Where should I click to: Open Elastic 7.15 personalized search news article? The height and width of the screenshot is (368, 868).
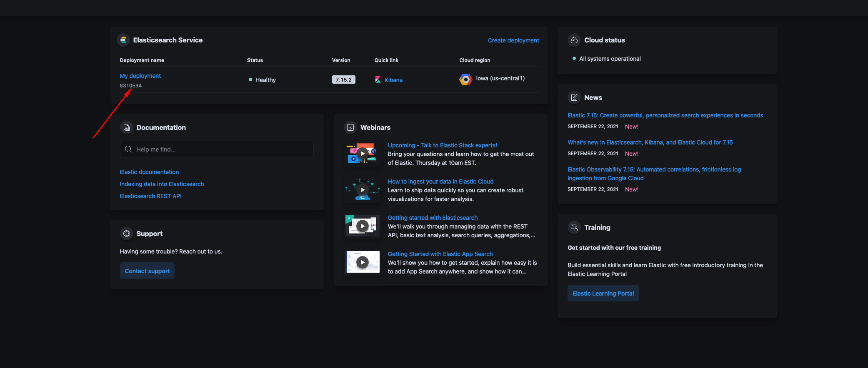coord(665,115)
